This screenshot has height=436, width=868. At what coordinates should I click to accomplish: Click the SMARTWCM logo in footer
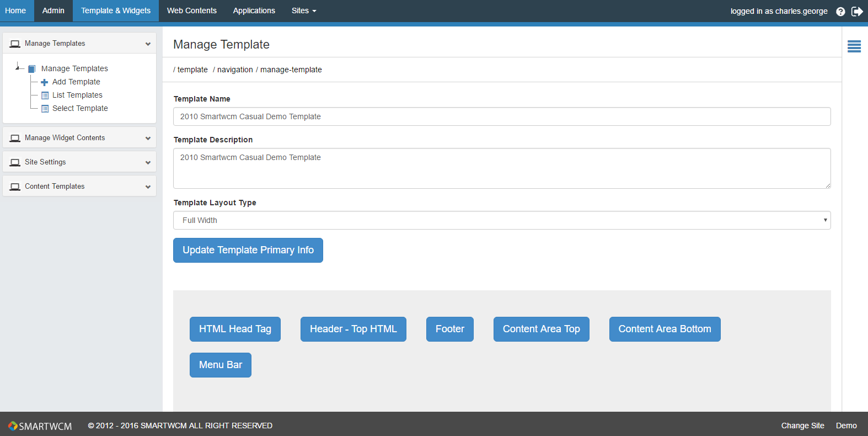pos(40,426)
